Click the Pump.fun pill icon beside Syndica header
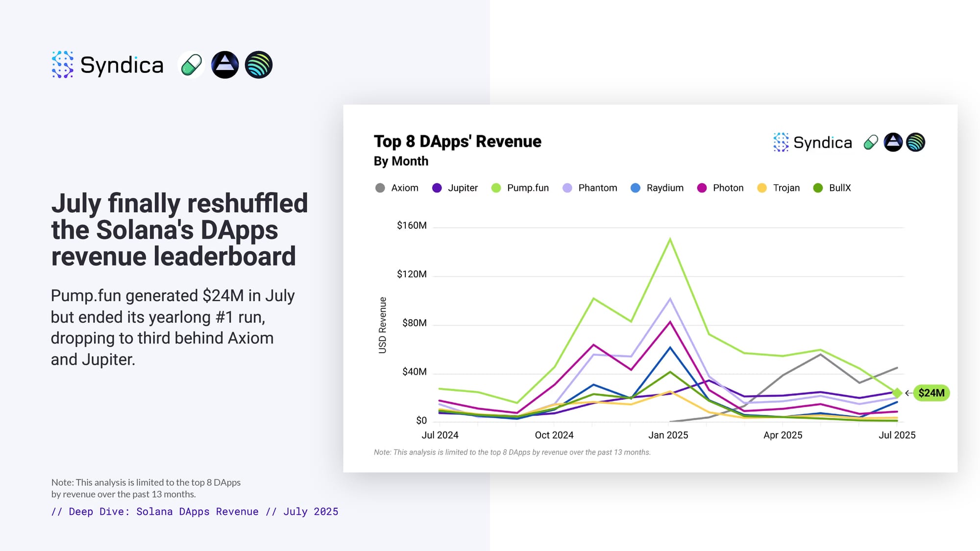The image size is (980, 551). [x=191, y=65]
